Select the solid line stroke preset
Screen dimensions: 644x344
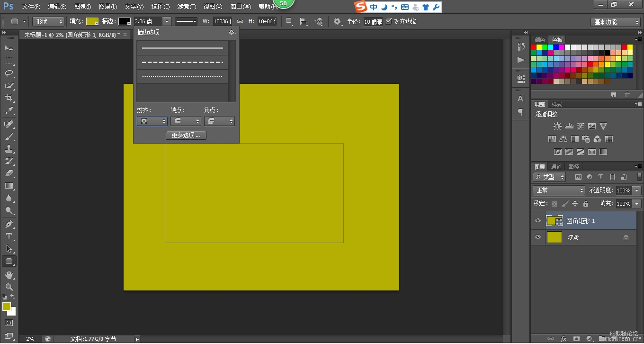[x=182, y=48]
